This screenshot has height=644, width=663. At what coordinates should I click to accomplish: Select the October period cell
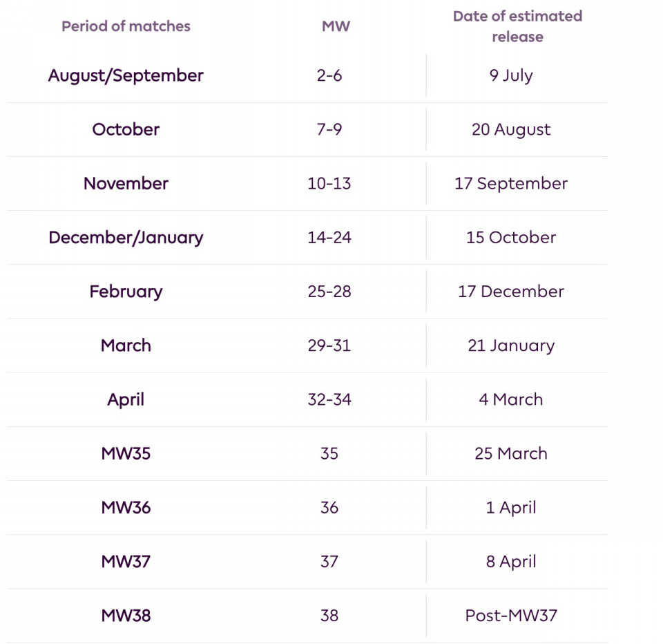pos(126,129)
